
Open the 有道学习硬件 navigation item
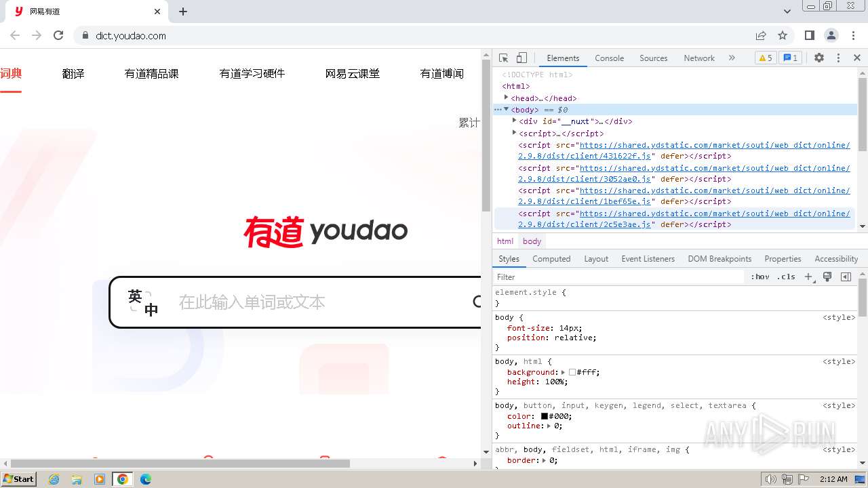(252, 73)
